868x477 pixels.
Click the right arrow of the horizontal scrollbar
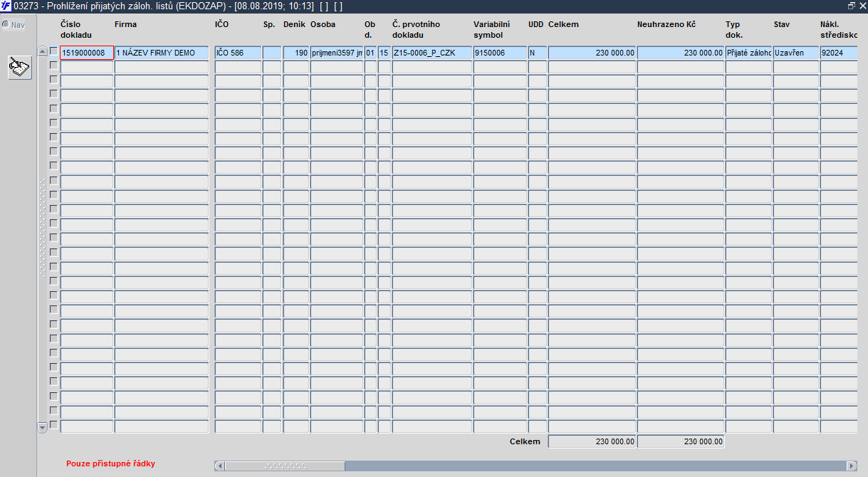pos(852,466)
